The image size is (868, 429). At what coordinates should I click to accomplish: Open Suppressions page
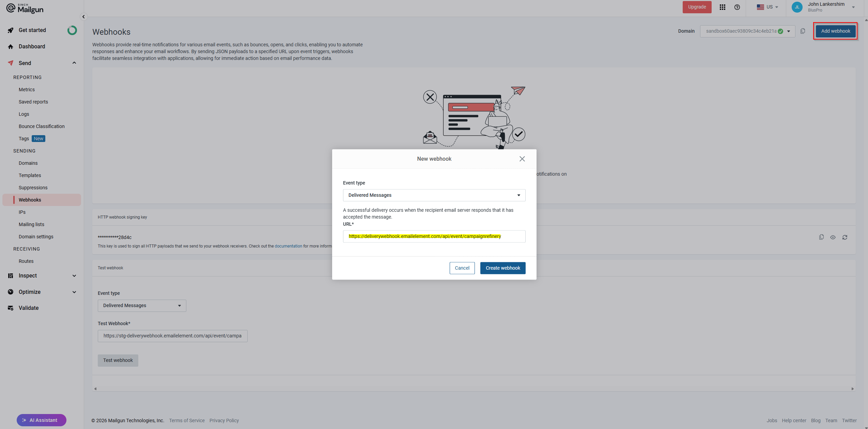click(33, 188)
